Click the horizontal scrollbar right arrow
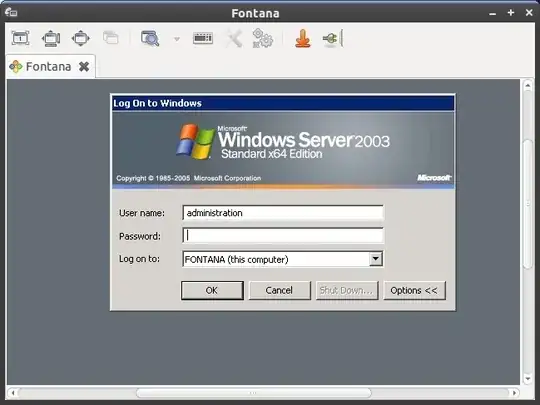This screenshot has height=405, width=540. click(514, 393)
